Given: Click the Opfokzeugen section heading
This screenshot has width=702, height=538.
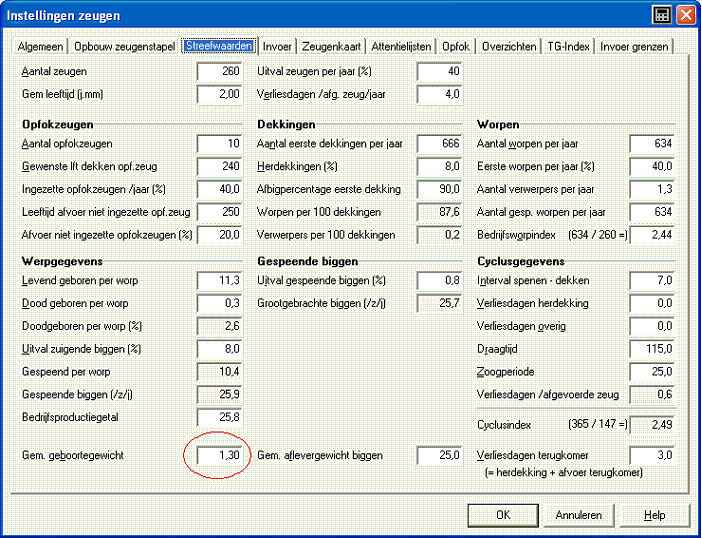Looking at the screenshot, I should pyautogui.click(x=58, y=124).
